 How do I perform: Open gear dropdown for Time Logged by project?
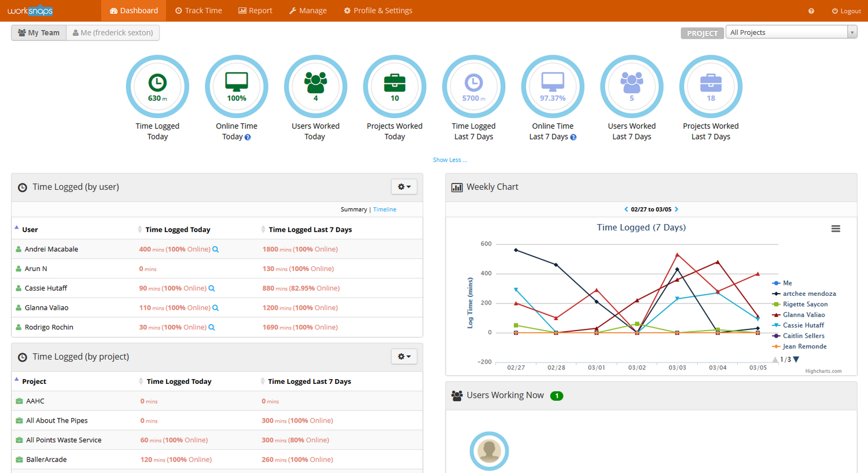click(404, 357)
